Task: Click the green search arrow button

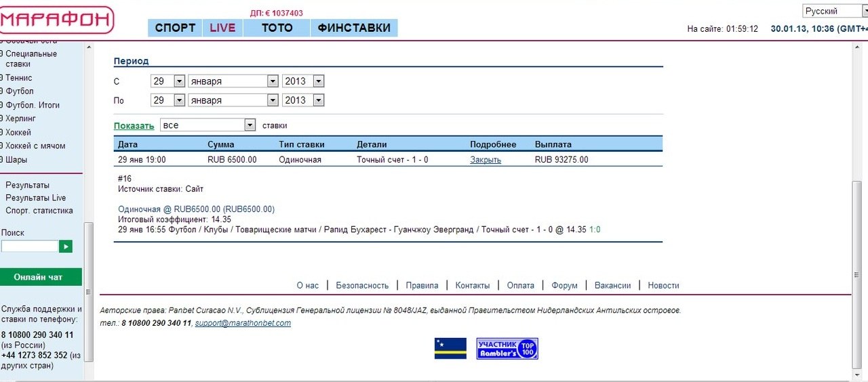Action: [x=66, y=247]
